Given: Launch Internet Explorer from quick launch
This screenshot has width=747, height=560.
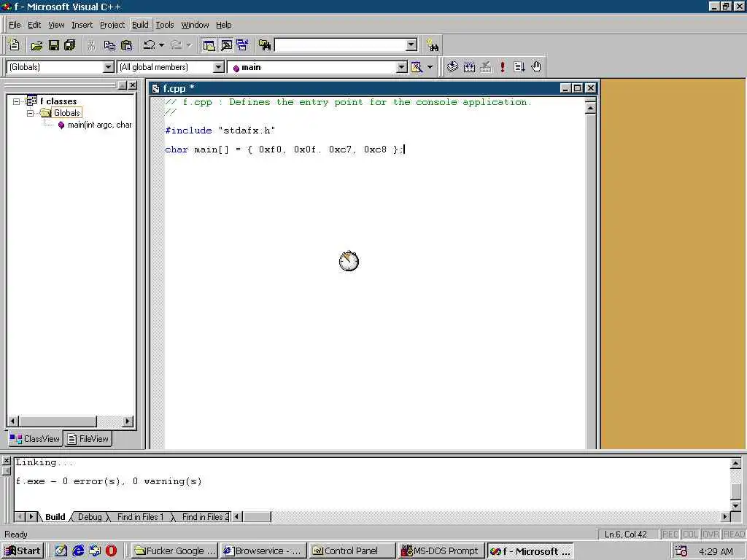Looking at the screenshot, I should 78,551.
